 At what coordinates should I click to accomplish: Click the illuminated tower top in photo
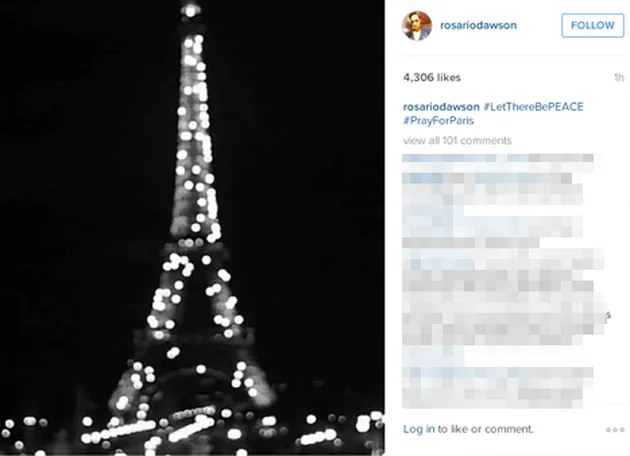[190, 9]
